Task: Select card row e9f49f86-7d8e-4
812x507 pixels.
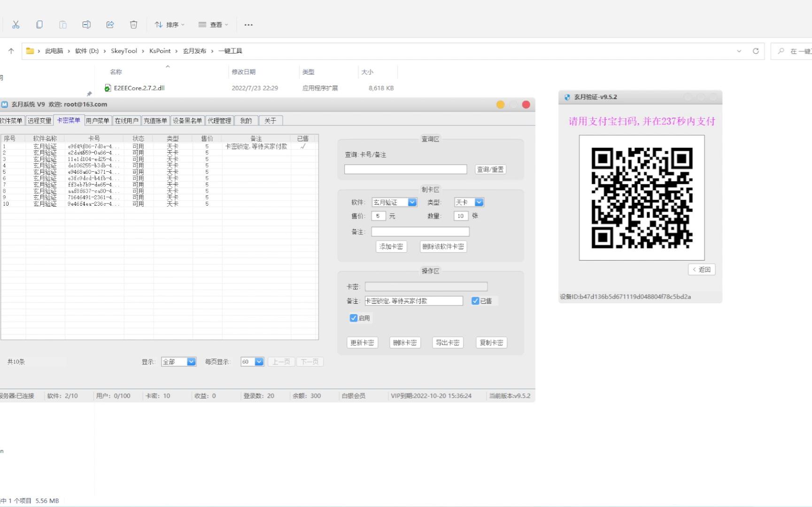Action: 160,146
